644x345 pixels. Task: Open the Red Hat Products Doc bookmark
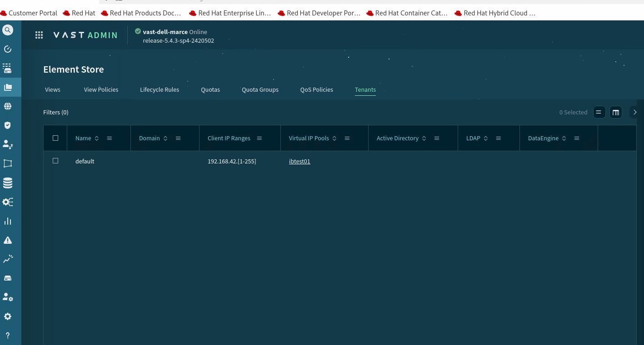(141, 13)
